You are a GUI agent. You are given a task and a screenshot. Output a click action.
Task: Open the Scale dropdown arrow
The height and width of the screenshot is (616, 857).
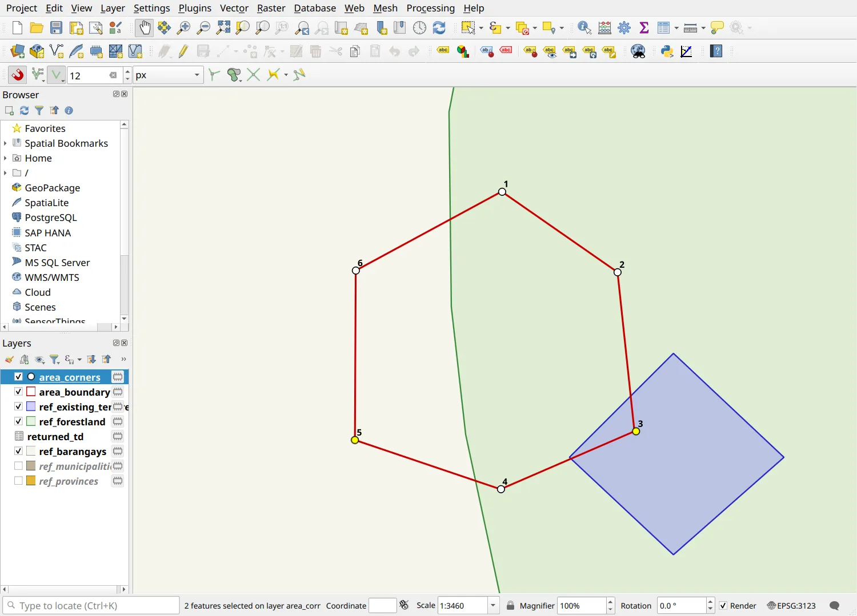pos(493,606)
